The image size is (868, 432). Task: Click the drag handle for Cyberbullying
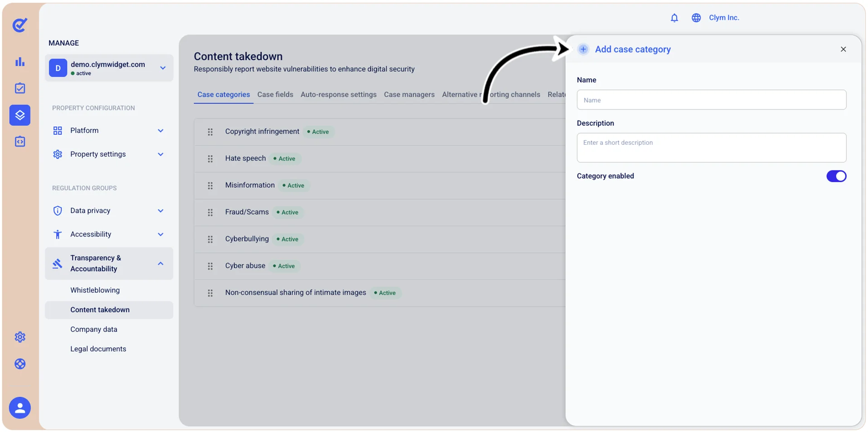point(210,239)
